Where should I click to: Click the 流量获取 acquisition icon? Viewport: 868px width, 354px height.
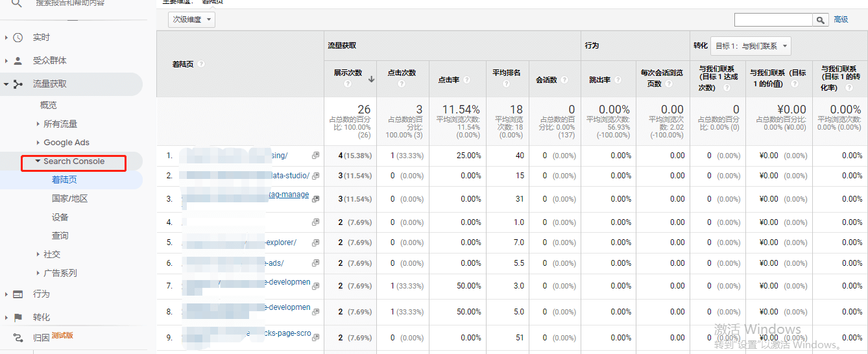coord(18,84)
